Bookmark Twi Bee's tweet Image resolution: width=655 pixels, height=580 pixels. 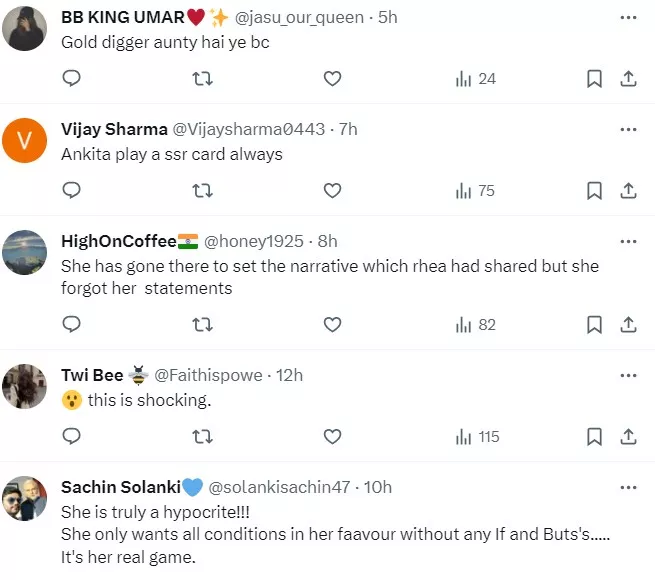point(593,436)
